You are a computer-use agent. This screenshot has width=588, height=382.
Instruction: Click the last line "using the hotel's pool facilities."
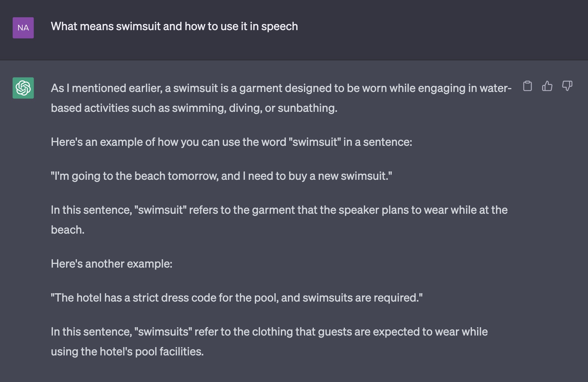[x=127, y=352]
